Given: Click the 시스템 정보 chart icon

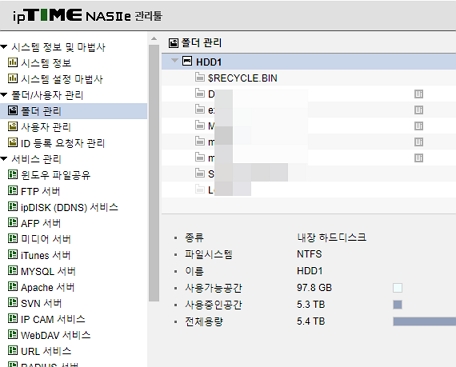Looking at the screenshot, I should [13, 62].
